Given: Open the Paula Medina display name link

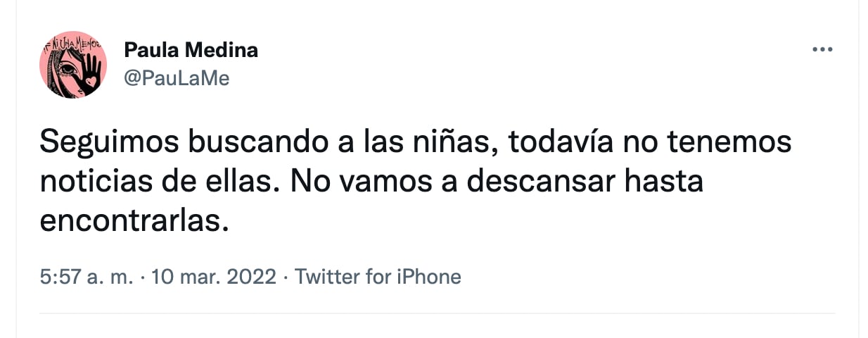Looking at the screenshot, I should [x=191, y=50].
